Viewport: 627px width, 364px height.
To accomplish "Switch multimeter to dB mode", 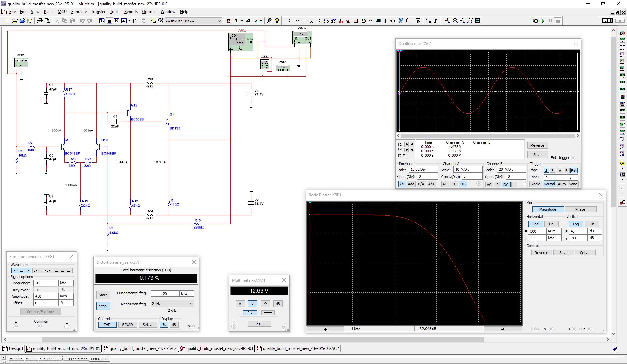I will pyautogui.click(x=278, y=304).
